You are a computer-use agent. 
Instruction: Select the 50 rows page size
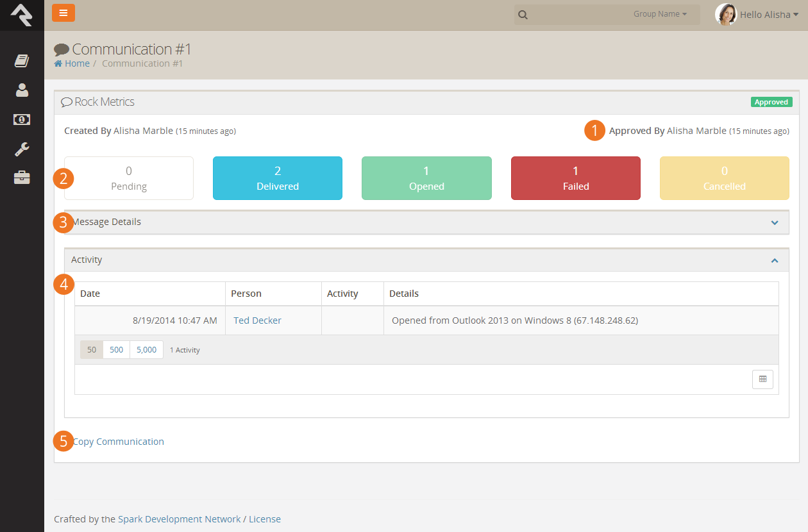click(92, 350)
